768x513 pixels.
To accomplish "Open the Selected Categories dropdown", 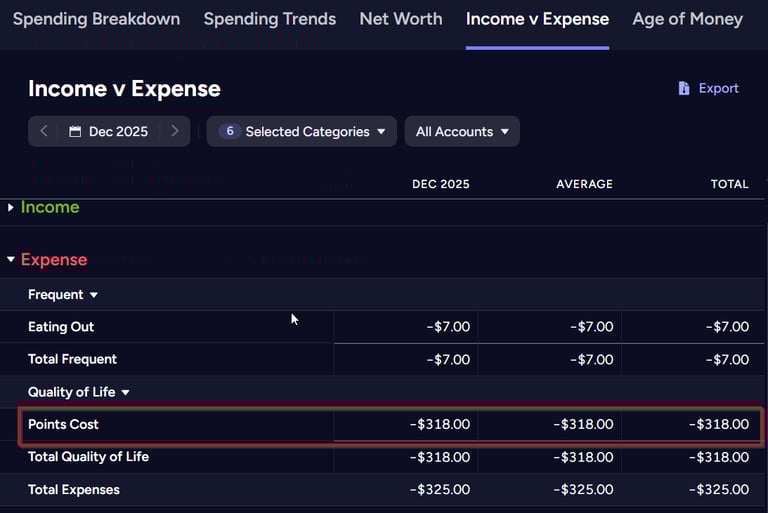I will point(302,131).
